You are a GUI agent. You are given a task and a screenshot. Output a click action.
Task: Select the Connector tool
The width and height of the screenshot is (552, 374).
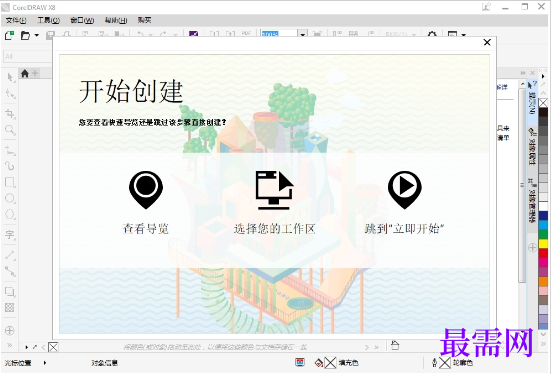pos(10,271)
